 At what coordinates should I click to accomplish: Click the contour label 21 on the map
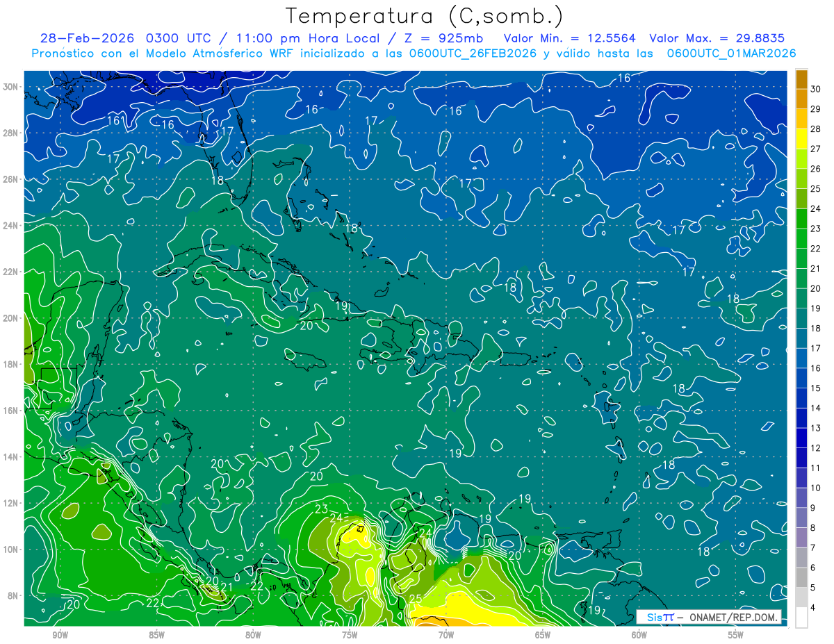tap(227, 587)
